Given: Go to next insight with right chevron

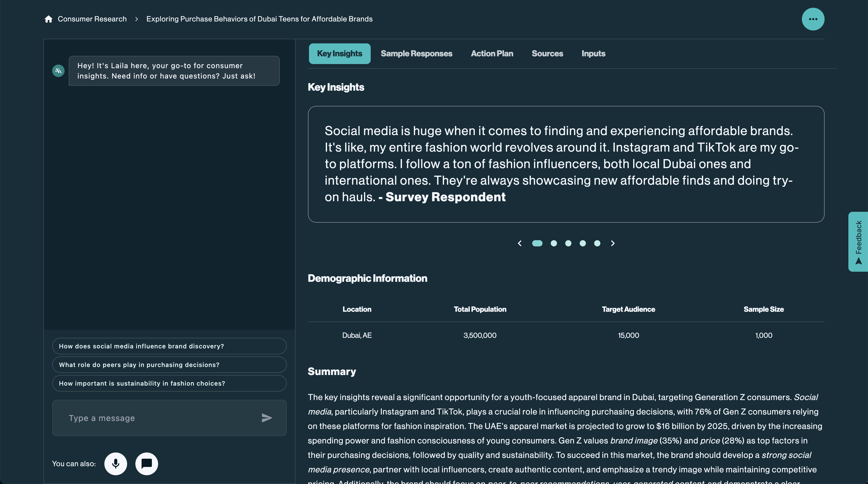Looking at the screenshot, I should coord(613,243).
